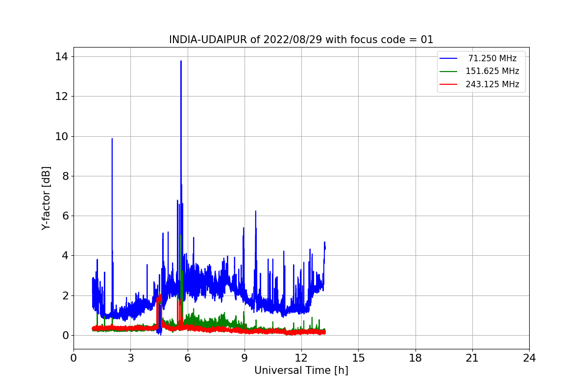Image resolution: width=588 pixels, height=392 pixels.
Task: Click y-axis tick label 2
Action: 65,295
